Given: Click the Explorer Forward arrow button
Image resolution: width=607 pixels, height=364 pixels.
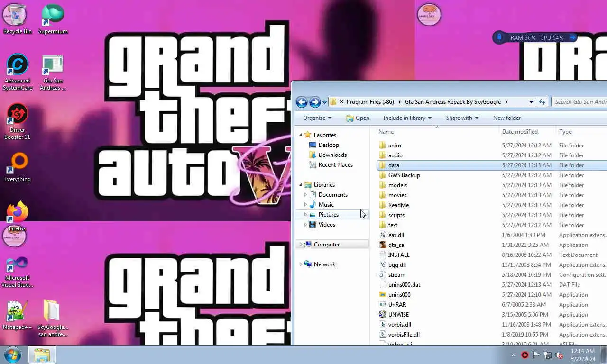Looking at the screenshot, I should [315, 102].
